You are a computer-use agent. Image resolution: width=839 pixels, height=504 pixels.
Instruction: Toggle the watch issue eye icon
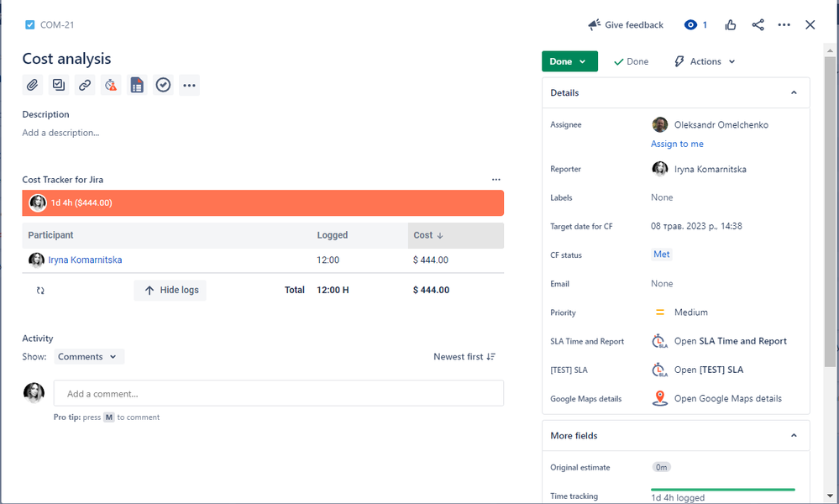coord(691,24)
